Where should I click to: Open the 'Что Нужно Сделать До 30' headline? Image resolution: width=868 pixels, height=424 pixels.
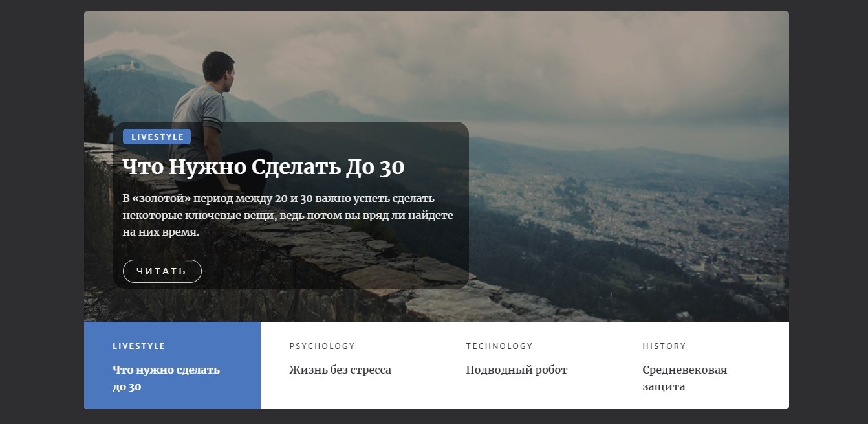[263, 167]
